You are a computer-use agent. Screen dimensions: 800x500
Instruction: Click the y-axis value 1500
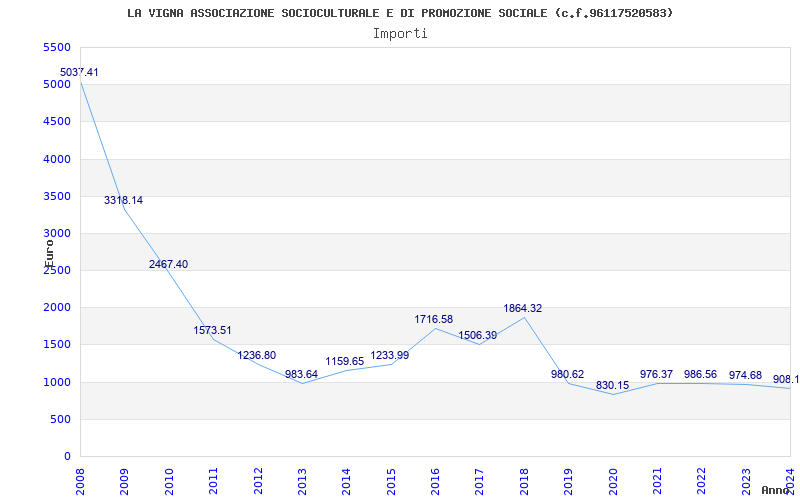tap(57, 345)
